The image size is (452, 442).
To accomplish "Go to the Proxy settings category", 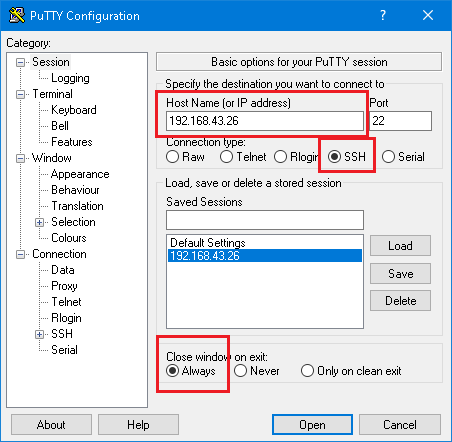I will [64, 286].
